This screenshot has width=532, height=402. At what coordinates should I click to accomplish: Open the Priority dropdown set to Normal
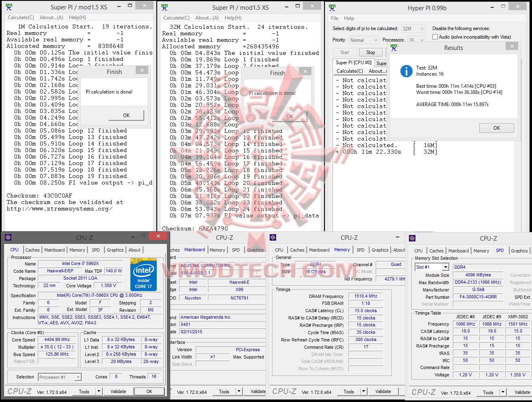coord(363,40)
